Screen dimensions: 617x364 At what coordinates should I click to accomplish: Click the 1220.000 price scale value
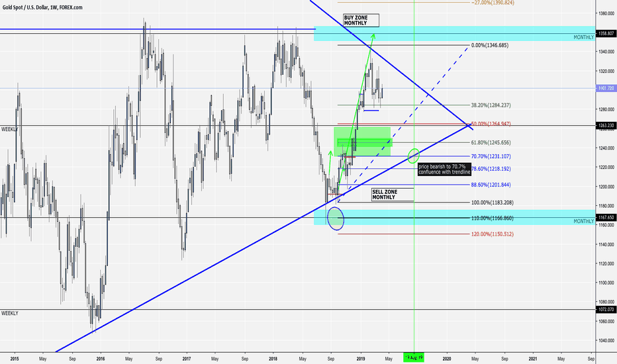606,167
